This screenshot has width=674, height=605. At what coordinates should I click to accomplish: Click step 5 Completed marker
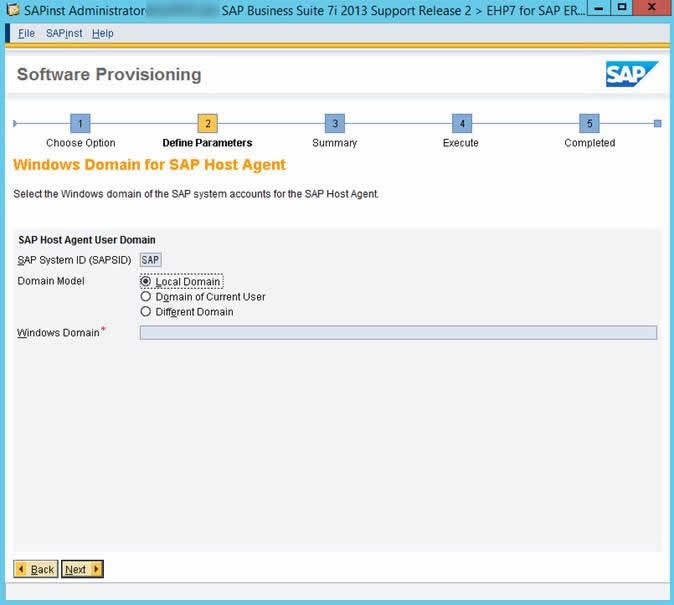tap(589, 123)
